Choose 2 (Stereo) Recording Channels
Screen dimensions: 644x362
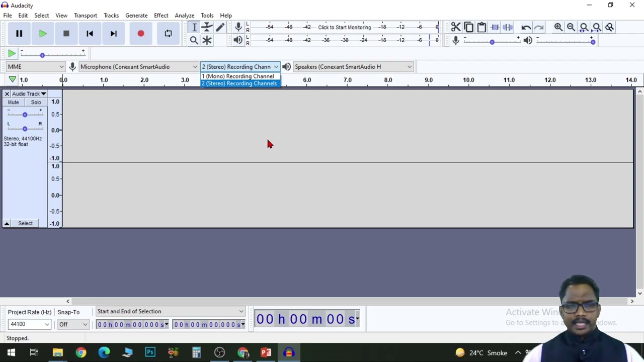click(x=240, y=83)
